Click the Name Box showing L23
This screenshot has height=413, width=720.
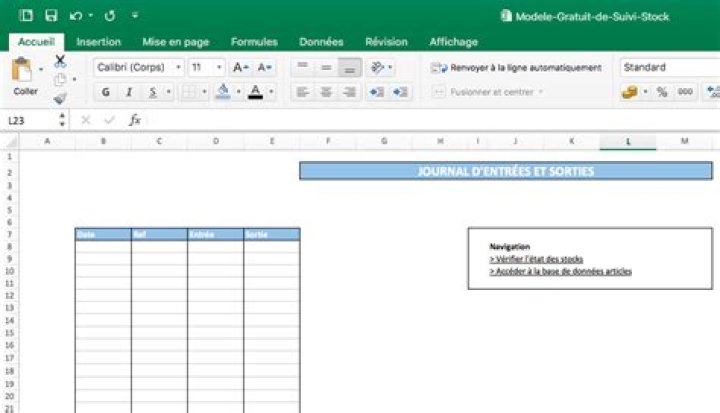(30, 121)
